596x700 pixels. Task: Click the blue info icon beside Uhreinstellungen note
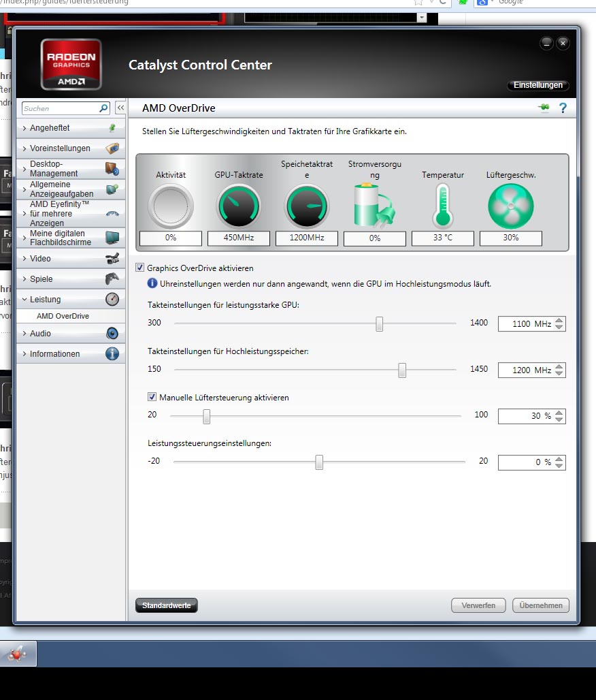[152, 283]
